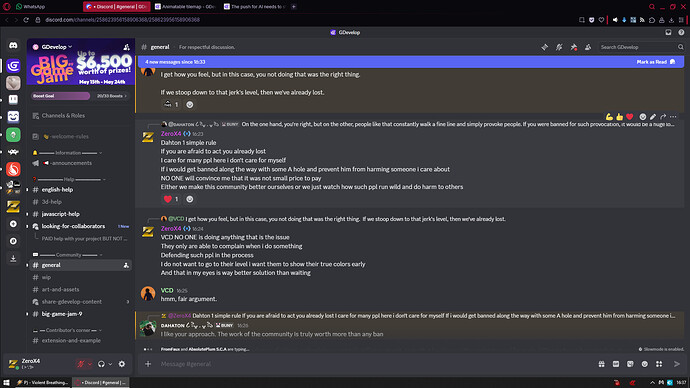Toggle member list visibility
This screenshot has height=388, width=690.
[x=588, y=47]
